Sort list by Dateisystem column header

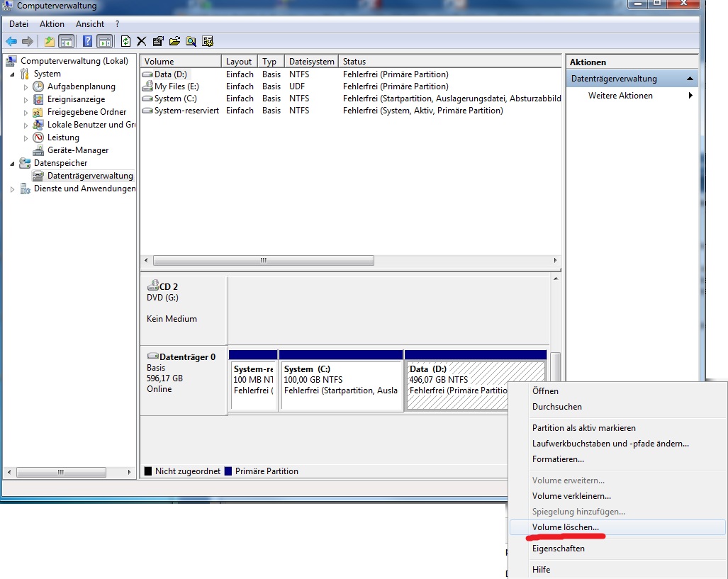click(311, 61)
